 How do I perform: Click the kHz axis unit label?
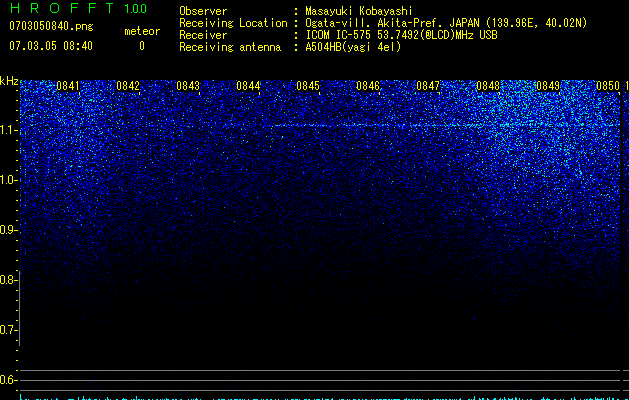point(9,81)
